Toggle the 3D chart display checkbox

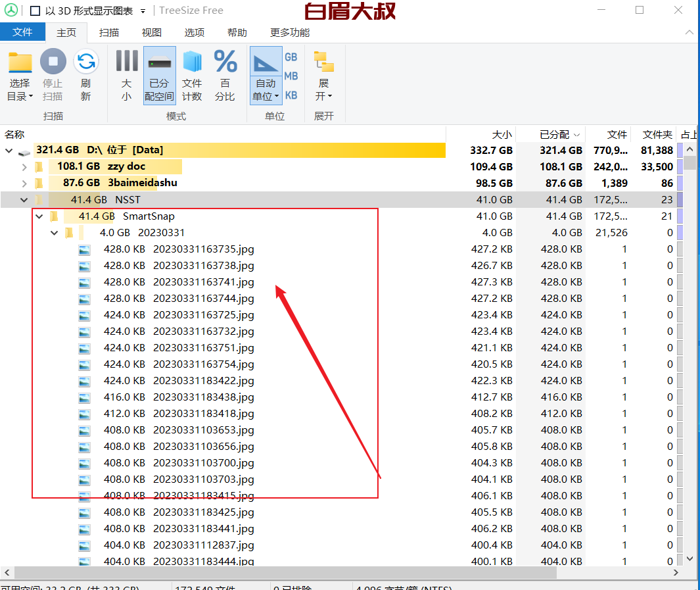[35, 11]
